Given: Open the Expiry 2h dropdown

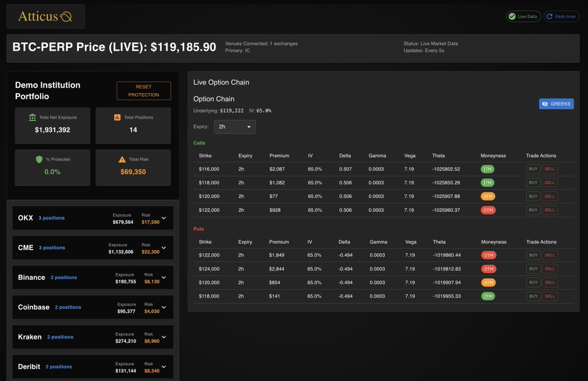Looking at the screenshot, I should (x=235, y=127).
